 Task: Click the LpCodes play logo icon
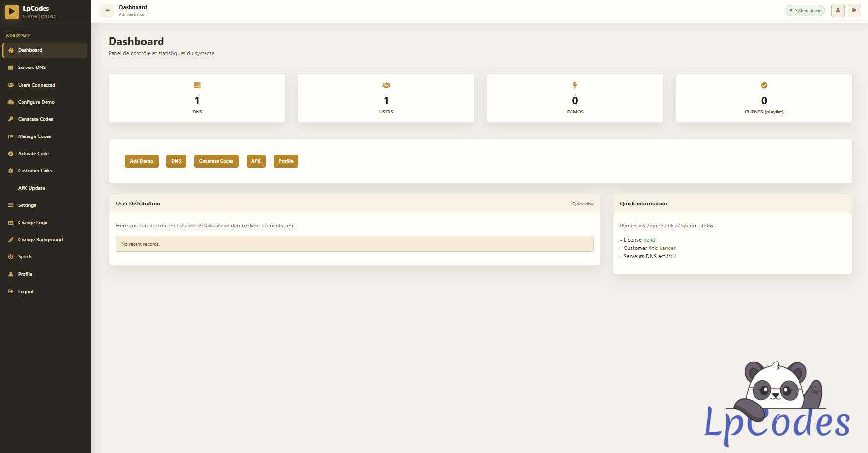coord(12,12)
